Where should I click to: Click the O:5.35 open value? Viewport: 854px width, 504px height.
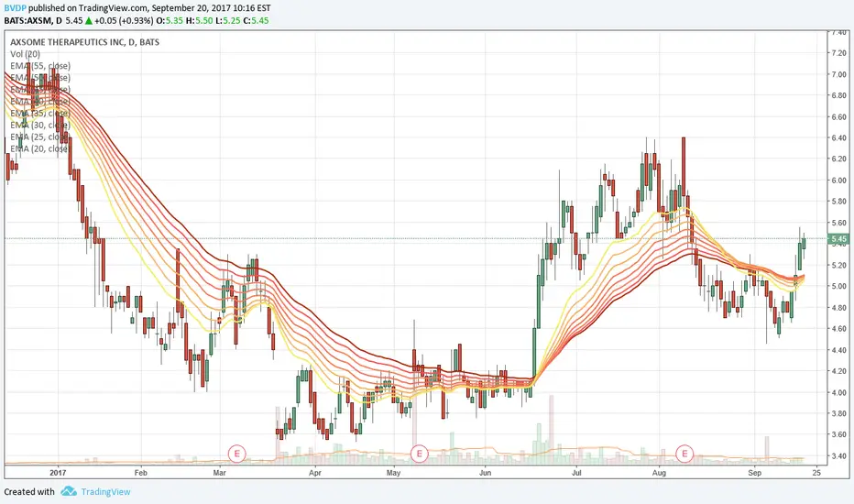pos(170,21)
